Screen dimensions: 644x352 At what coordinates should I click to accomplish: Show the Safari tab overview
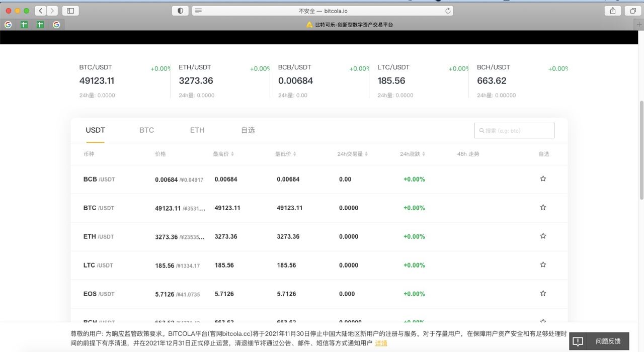coord(633,11)
